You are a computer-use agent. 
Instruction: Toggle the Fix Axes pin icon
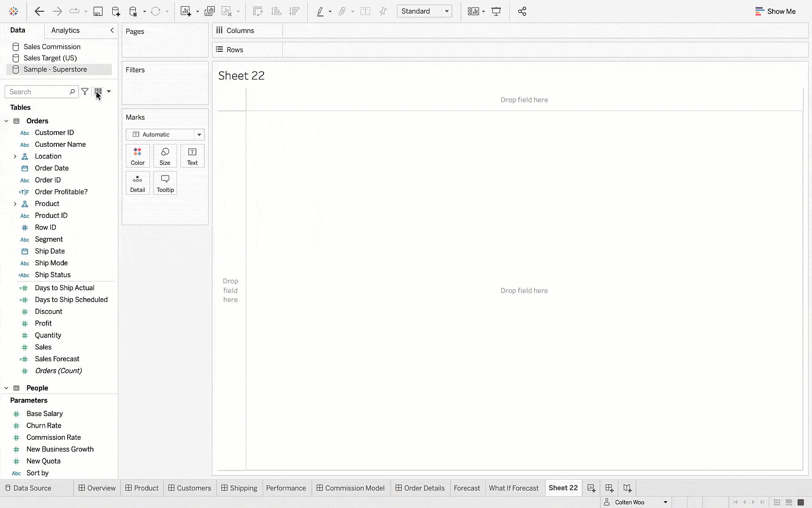tap(383, 11)
